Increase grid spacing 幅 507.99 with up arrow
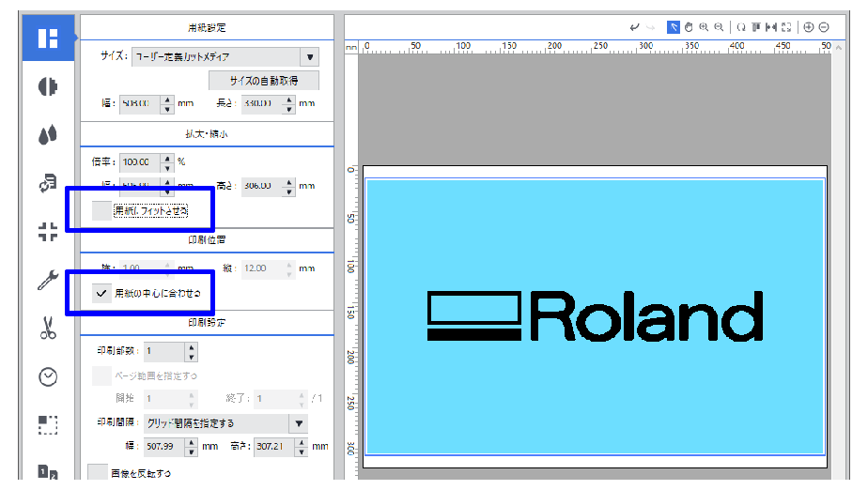Screen dimensions: 868x490 click(x=191, y=442)
